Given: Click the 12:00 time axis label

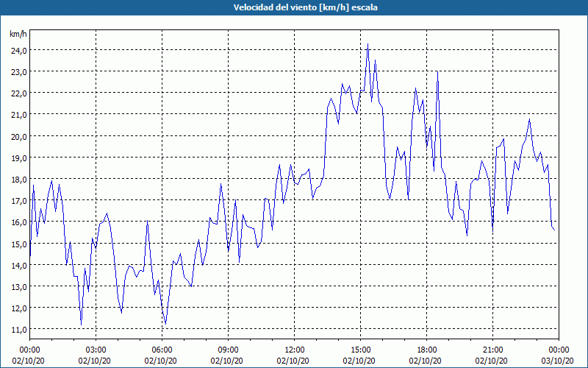Looking at the screenshot, I should 295,350.
